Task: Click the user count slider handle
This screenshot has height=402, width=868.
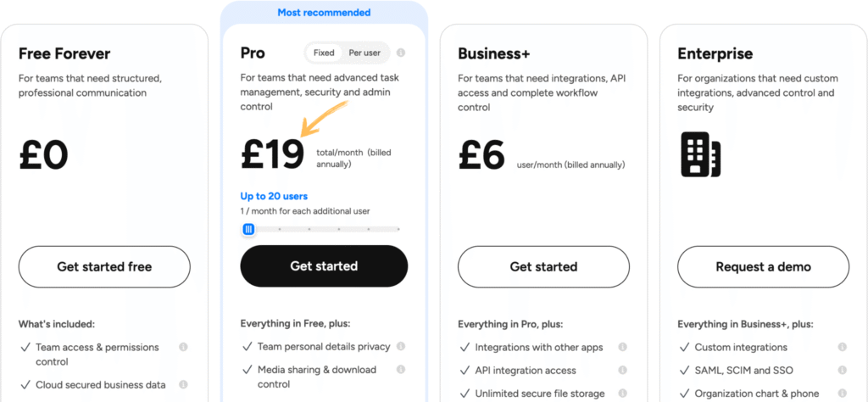Action: pos(248,229)
